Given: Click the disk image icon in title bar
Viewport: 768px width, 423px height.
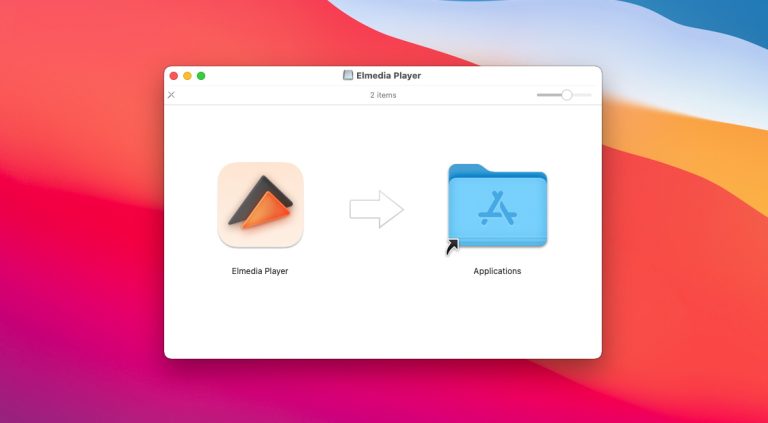Looking at the screenshot, I should click(348, 75).
